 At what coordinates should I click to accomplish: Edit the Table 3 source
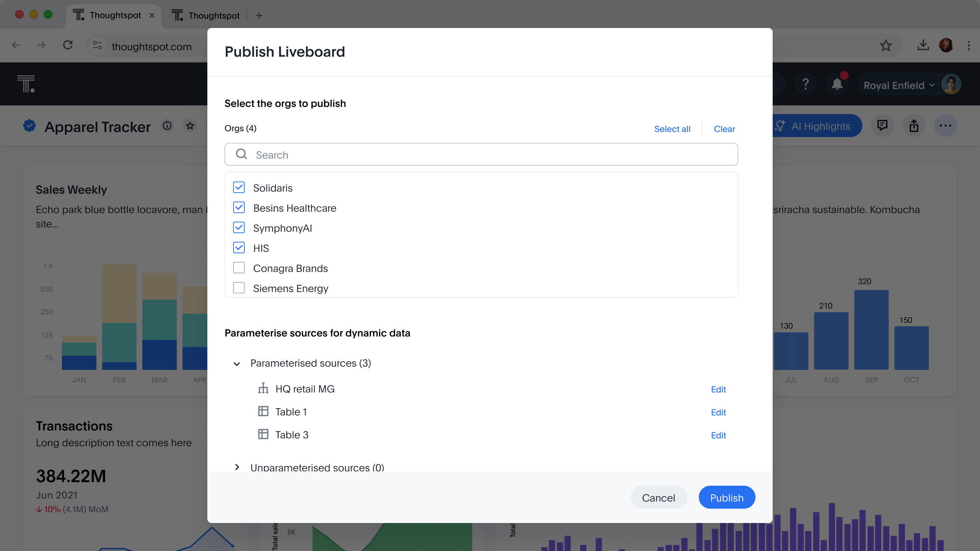[718, 435]
